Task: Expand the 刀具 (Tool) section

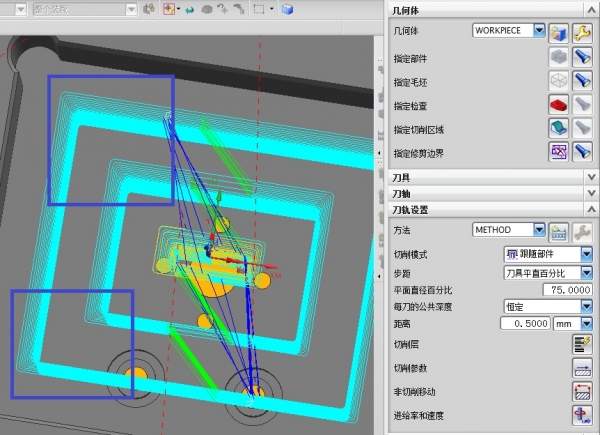Action: pos(591,177)
